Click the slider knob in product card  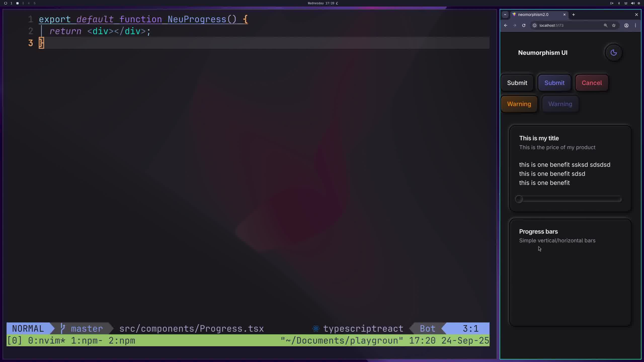pos(519,199)
